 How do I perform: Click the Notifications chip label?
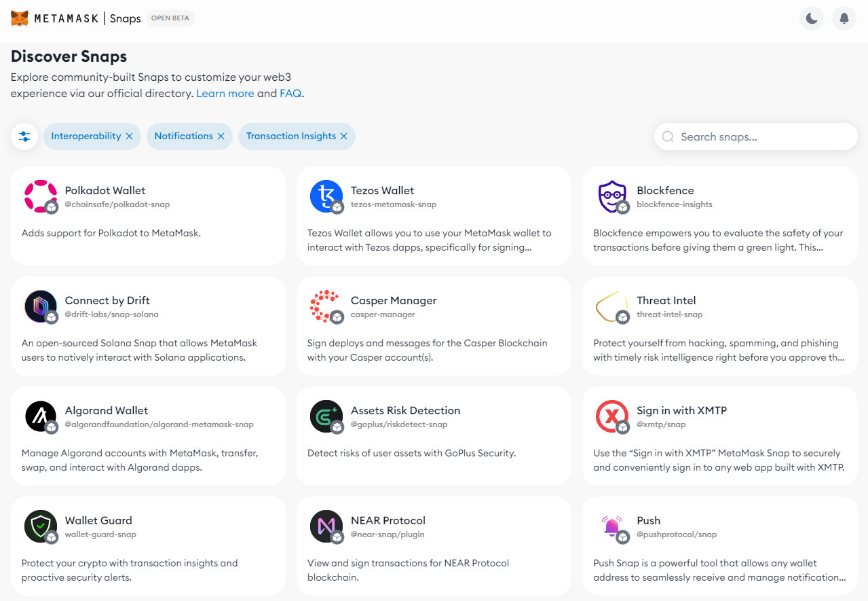(x=184, y=136)
